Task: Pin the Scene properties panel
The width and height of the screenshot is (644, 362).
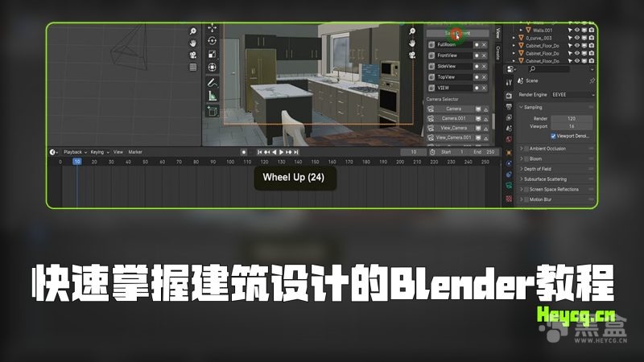Action: [592, 81]
